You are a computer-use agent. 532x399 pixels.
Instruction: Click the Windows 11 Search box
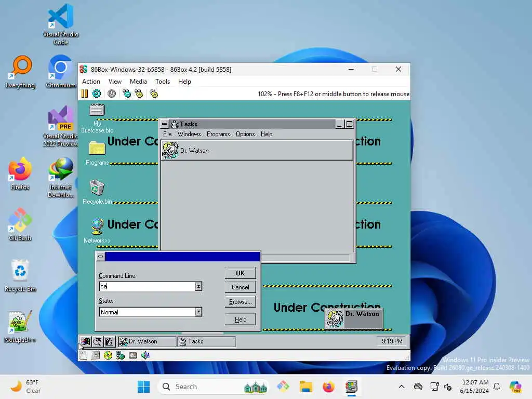click(x=214, y=387)
